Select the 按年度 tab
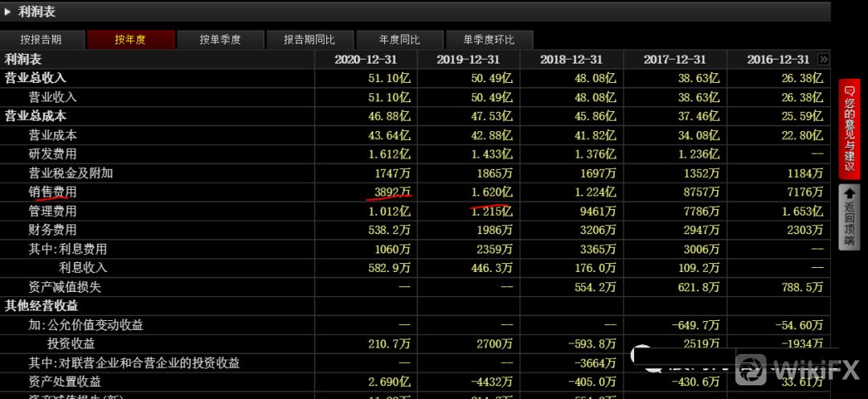 tap(130, 39)
